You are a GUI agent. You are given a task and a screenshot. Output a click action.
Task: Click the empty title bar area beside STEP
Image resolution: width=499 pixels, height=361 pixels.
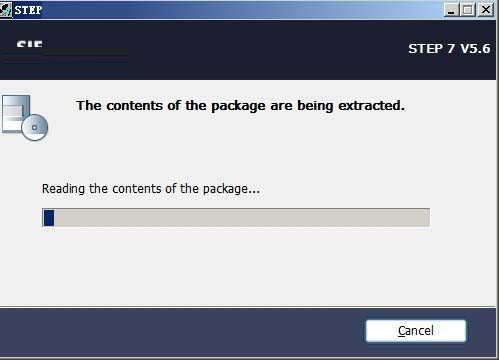pos(243,10)
